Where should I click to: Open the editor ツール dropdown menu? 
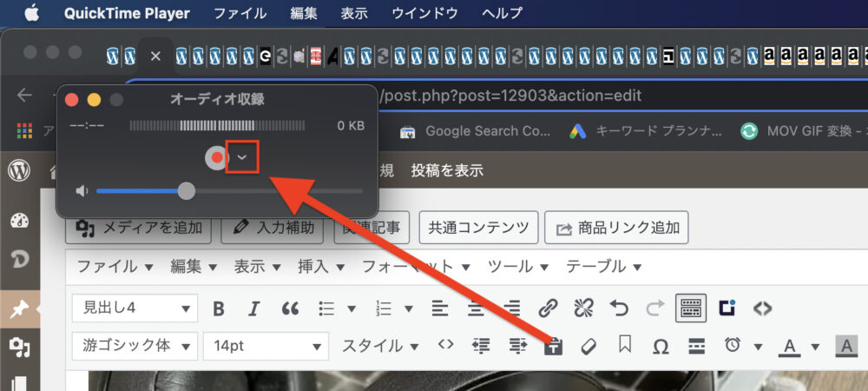pyautogui.click(x=518, y=267)
